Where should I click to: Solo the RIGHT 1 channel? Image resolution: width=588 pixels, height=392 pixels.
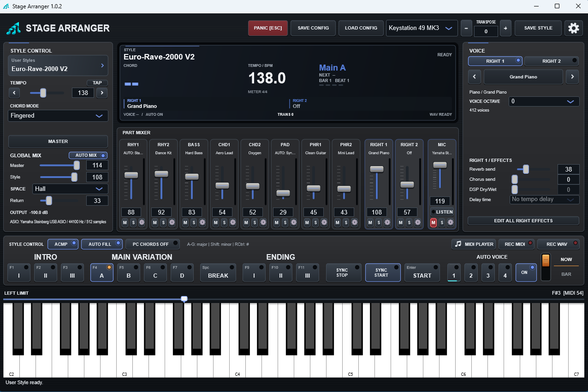coord(379,222)
